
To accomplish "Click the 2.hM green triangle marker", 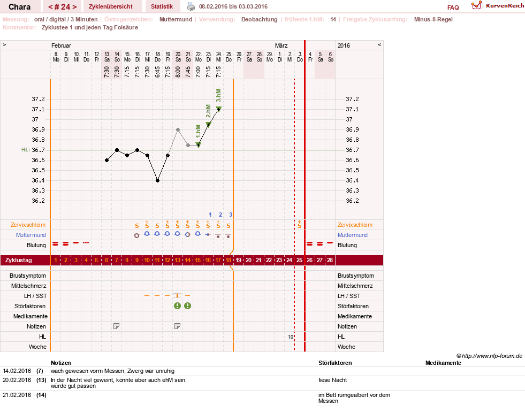I will [208, 125].
